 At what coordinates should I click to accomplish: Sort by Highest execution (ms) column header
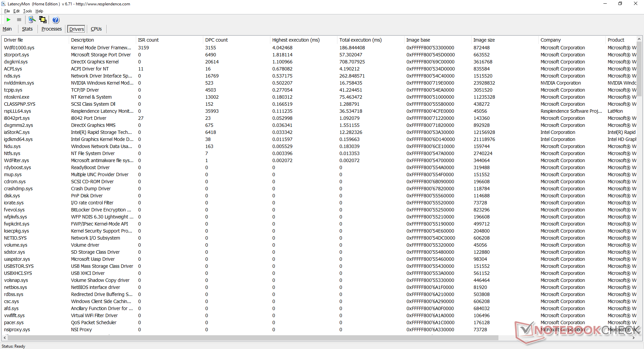tap(304, 40)
